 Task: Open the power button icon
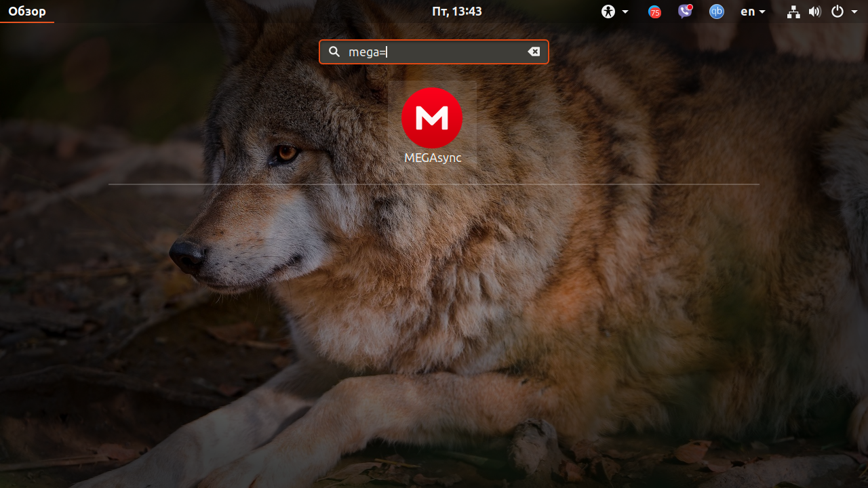tap(837, 12)
